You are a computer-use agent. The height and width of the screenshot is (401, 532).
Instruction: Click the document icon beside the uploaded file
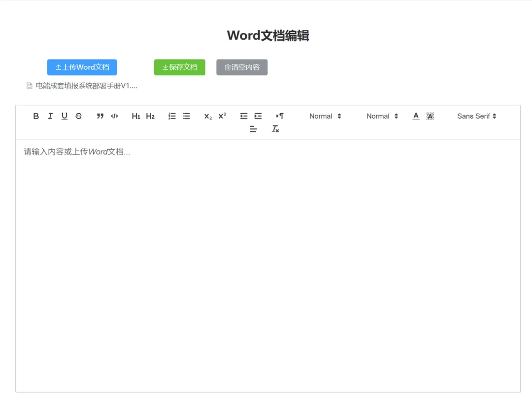[x=30, y=86]
